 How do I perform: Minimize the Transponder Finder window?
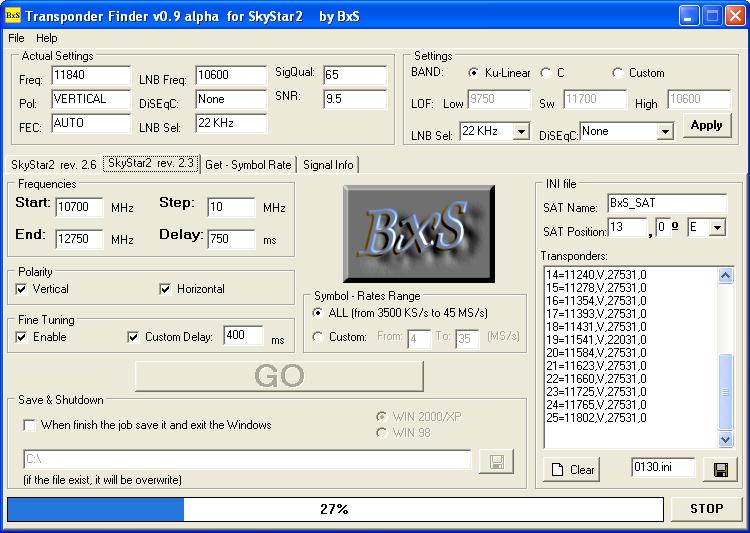689,16
